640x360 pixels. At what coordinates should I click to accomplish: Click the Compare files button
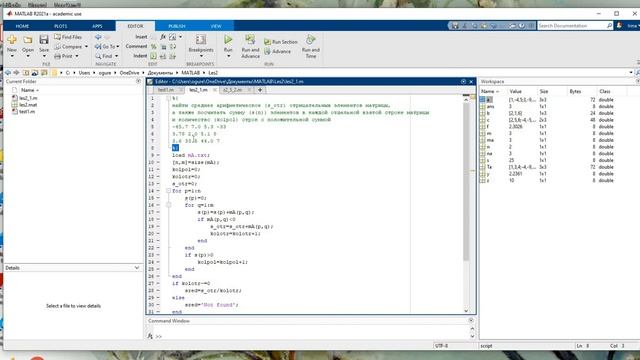[x=69, y=47]
